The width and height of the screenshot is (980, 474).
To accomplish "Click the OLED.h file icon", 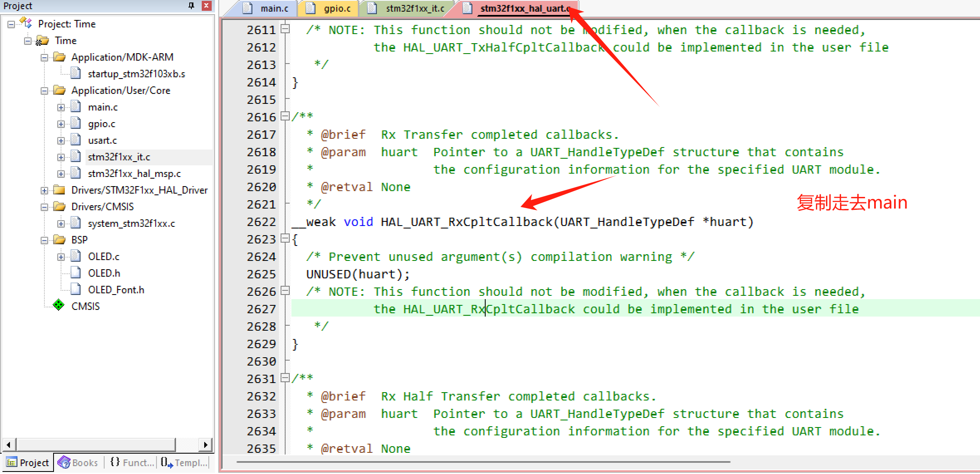I will click(x=76, y=273).
